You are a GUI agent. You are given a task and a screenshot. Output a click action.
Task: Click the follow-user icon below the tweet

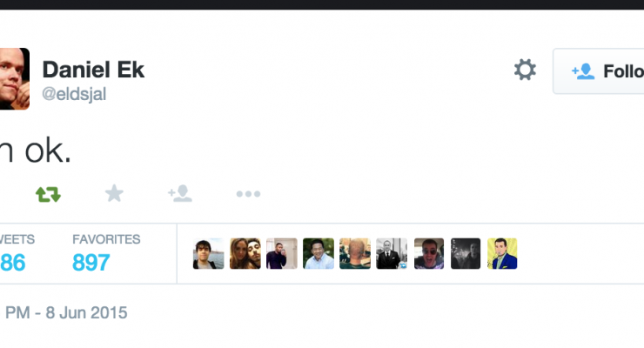pos(180,194)
